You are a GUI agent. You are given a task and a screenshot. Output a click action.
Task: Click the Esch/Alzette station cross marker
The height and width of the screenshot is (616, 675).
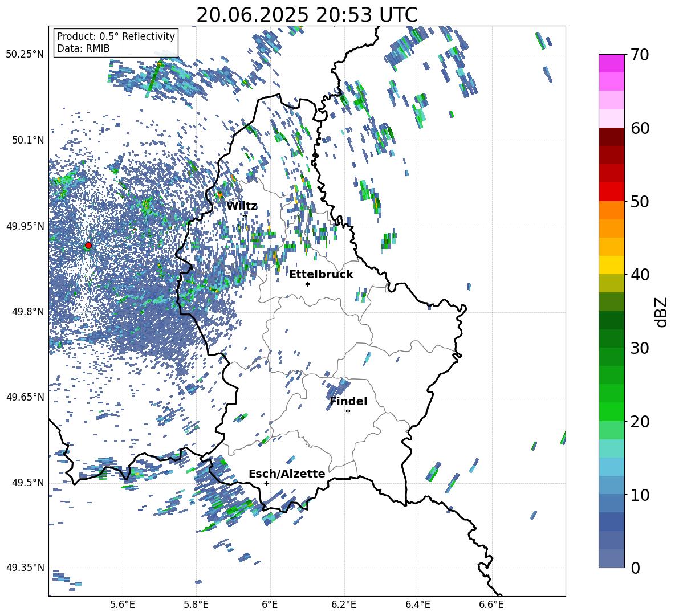click(x=266, y=483)
